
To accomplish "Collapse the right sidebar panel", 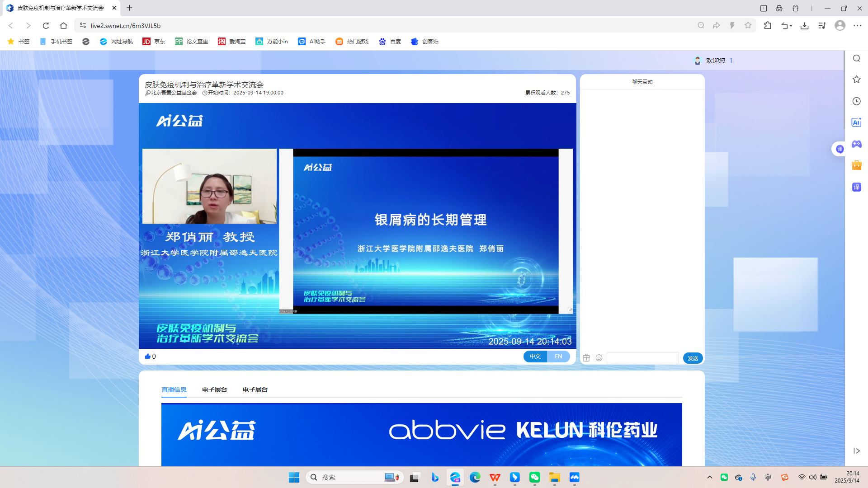I will pos(856,450).
